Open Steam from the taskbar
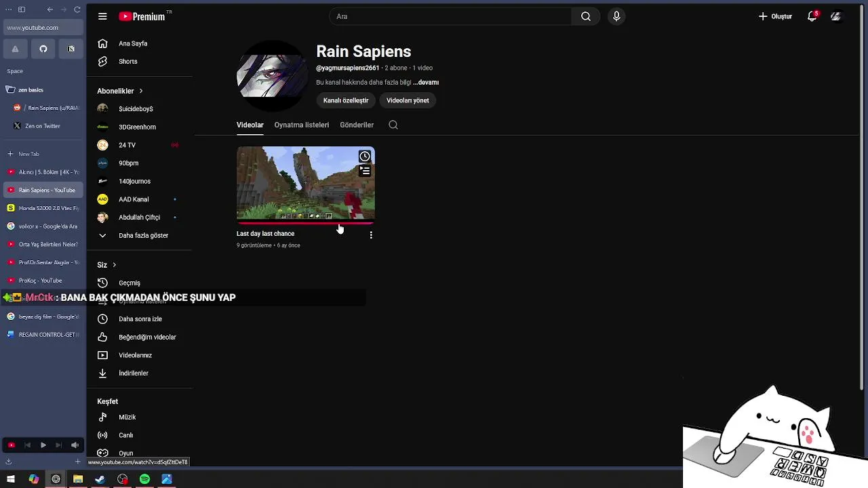 100,479
